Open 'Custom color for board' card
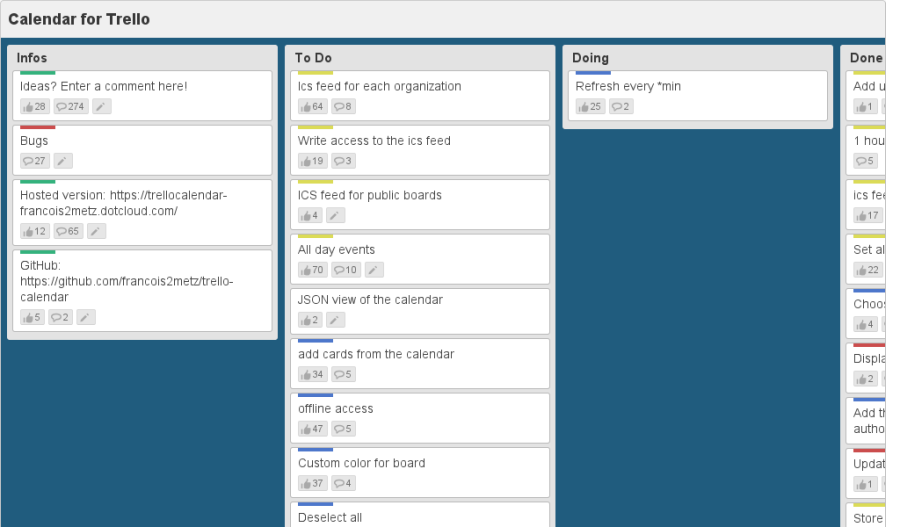900x527 pixels. (420, 473)
